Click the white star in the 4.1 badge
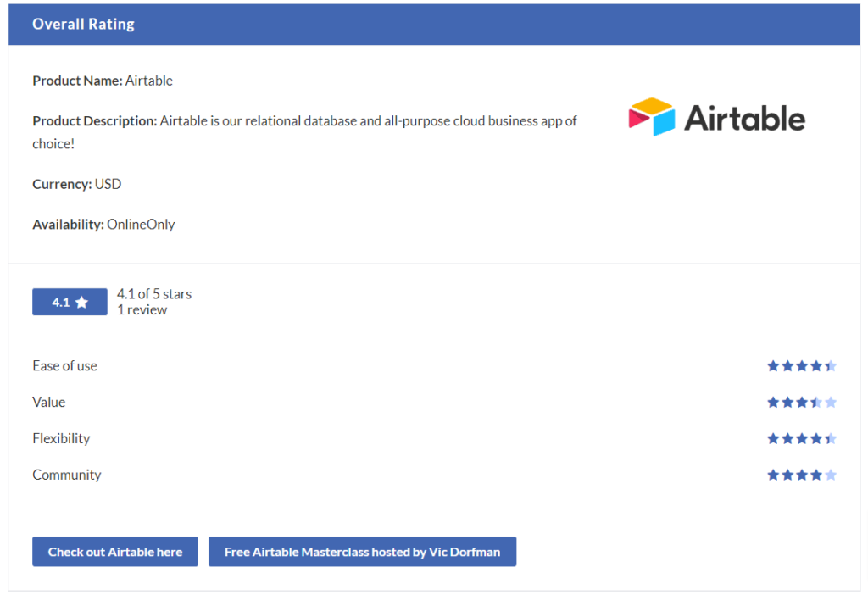This screenshot has width=868, height=595. click(x=81, y=303)
